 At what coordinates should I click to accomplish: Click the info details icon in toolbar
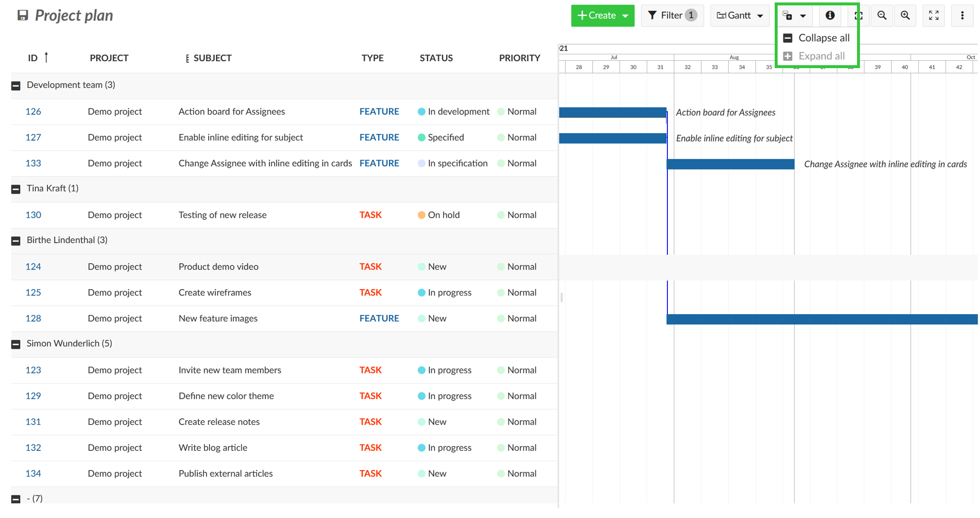click(x=830, y=16)
